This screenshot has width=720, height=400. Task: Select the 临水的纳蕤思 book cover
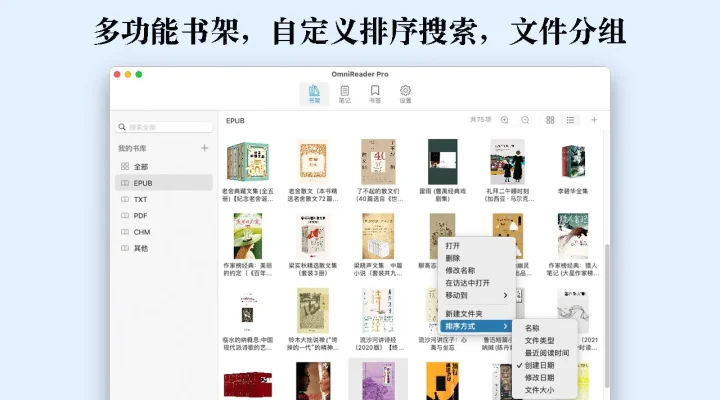tap(248, 311)
